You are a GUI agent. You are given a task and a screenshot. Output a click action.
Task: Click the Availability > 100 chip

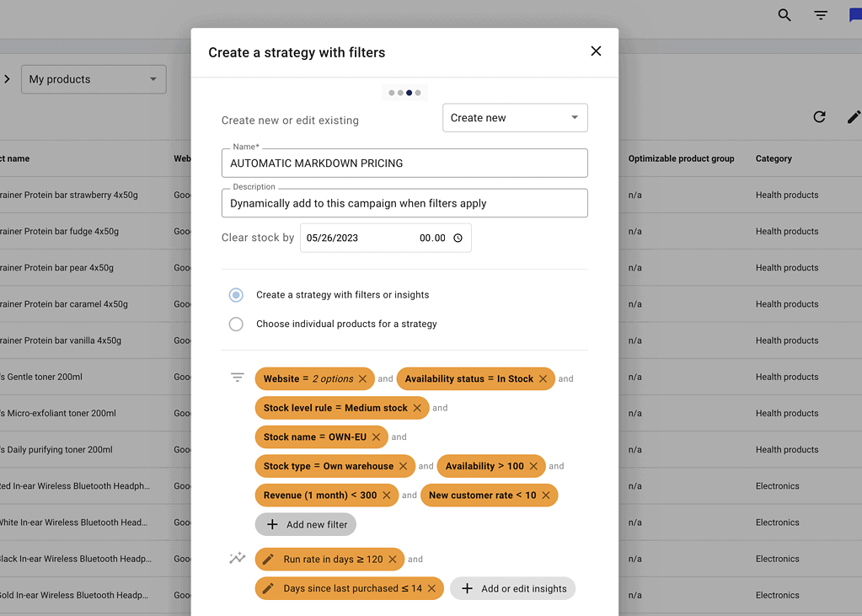point(491,466)
